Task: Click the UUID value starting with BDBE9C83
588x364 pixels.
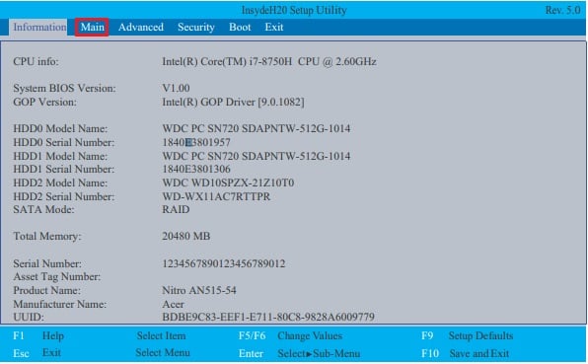Action: coord(268,317)
